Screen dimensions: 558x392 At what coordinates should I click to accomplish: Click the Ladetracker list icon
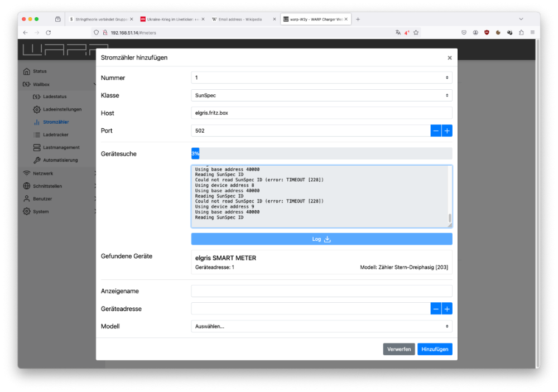click(37, 135)
